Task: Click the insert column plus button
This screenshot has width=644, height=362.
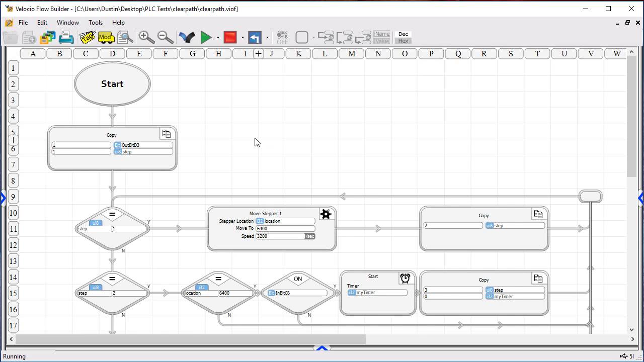Action: [x=259, y=53]
